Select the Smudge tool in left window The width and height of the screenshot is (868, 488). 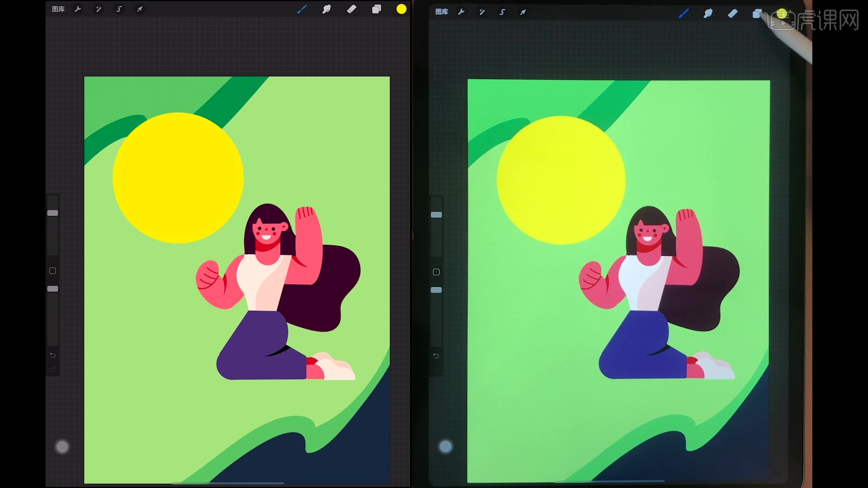[x=326, y=9]
